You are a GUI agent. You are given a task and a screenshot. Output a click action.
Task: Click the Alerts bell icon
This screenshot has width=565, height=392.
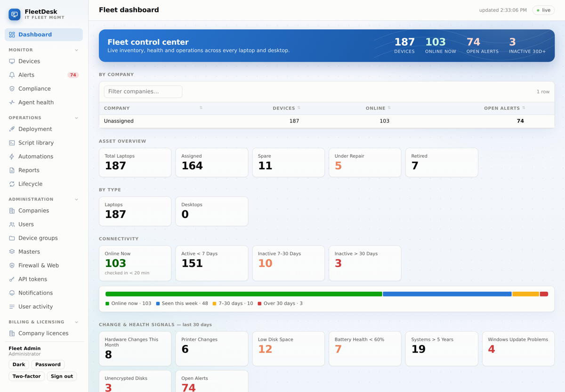[x=12, y=75]
